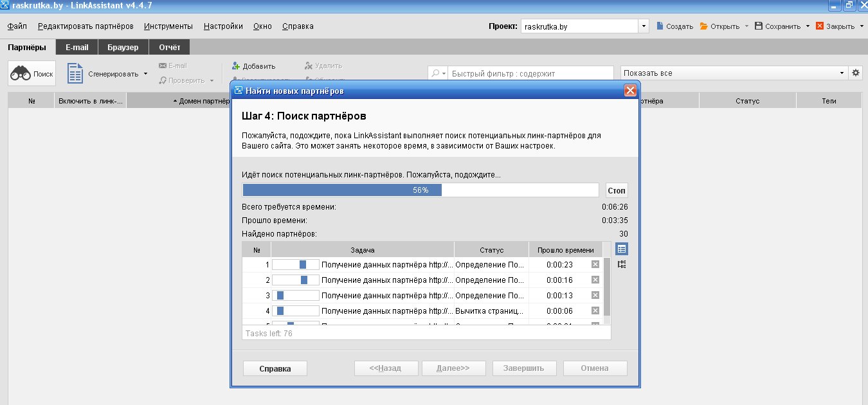
Task: Click the elapsed time value 0:03:35
Action: pyautogui.click(x=614, y=221)
